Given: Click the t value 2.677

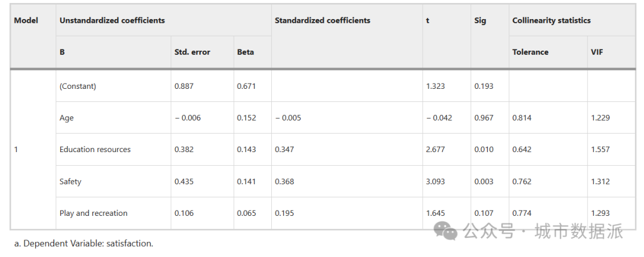Looking at the screenshot, I should [435, 150].
